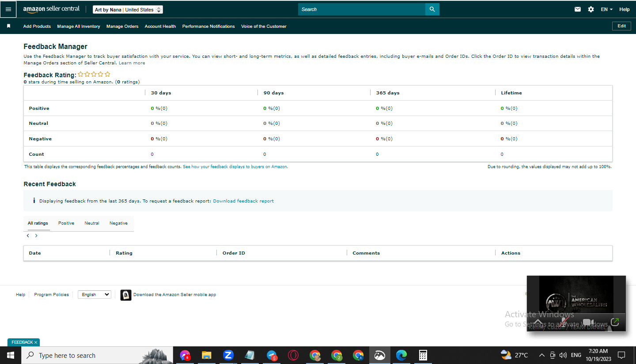Focus the Seller Central search field
This screenshot has height=364, width=636.
pyautogui.click(x=362, y=9)
